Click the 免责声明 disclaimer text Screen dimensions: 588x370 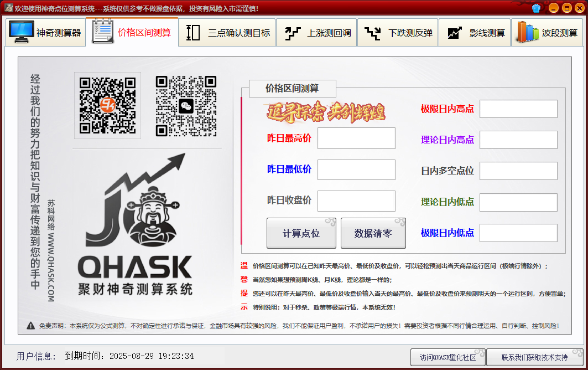click(x=299, y=326)
